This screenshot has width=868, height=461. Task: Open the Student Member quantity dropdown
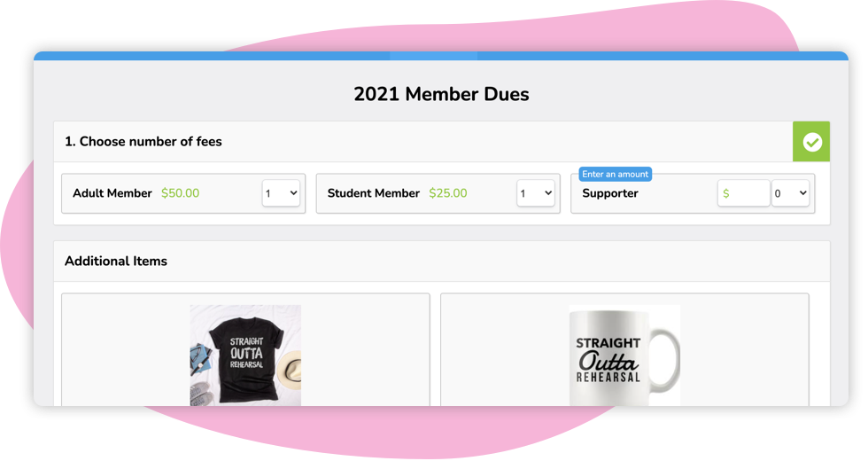(536, 193)
